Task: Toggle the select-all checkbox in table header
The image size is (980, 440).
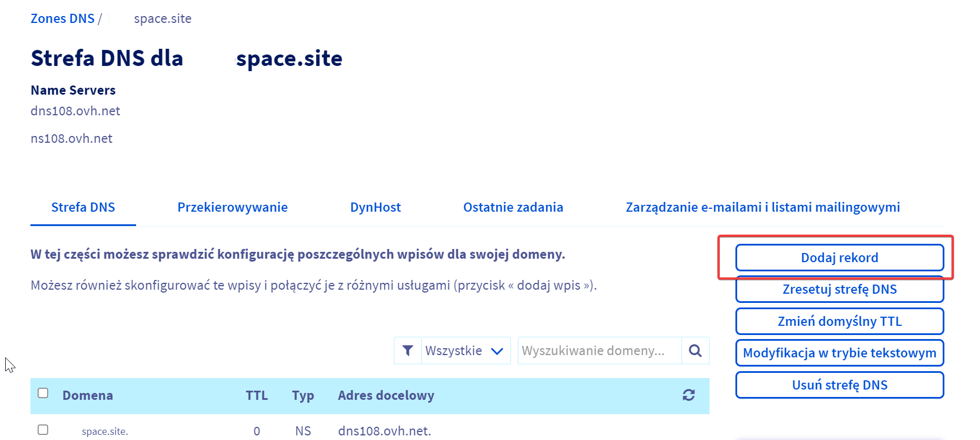Action: 43,393
